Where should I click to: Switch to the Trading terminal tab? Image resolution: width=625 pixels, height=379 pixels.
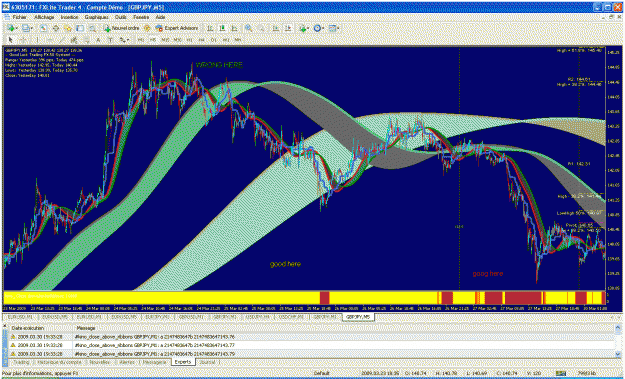[22, 362]
